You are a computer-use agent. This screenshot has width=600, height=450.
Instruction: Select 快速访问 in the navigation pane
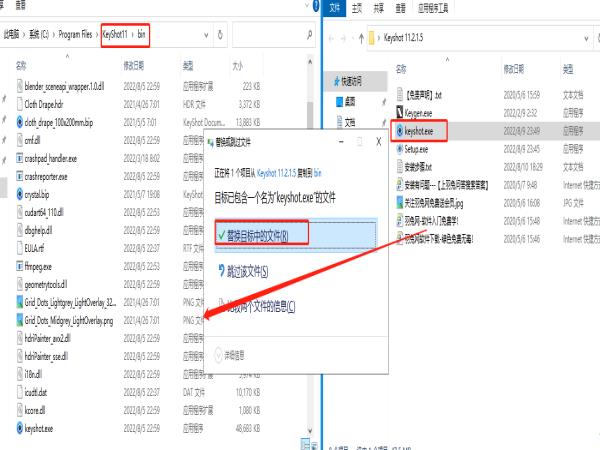tap(355, 81)
